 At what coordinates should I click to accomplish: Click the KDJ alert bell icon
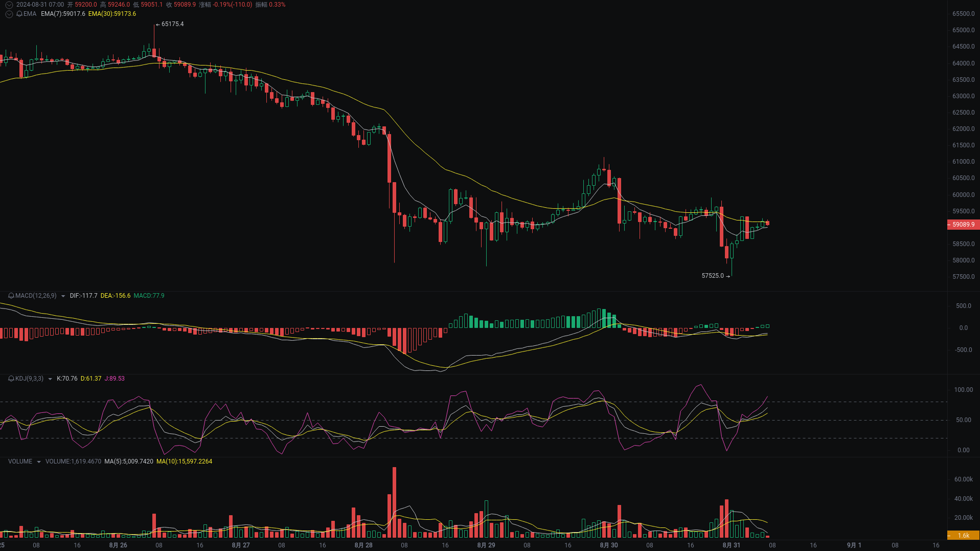(x=11, y=379)
